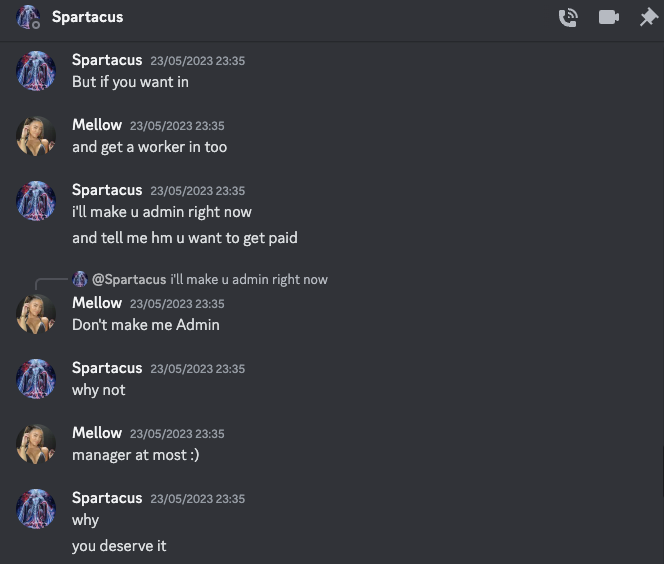Open Spartacus's avatar beside "why not" message

(36, 379)
